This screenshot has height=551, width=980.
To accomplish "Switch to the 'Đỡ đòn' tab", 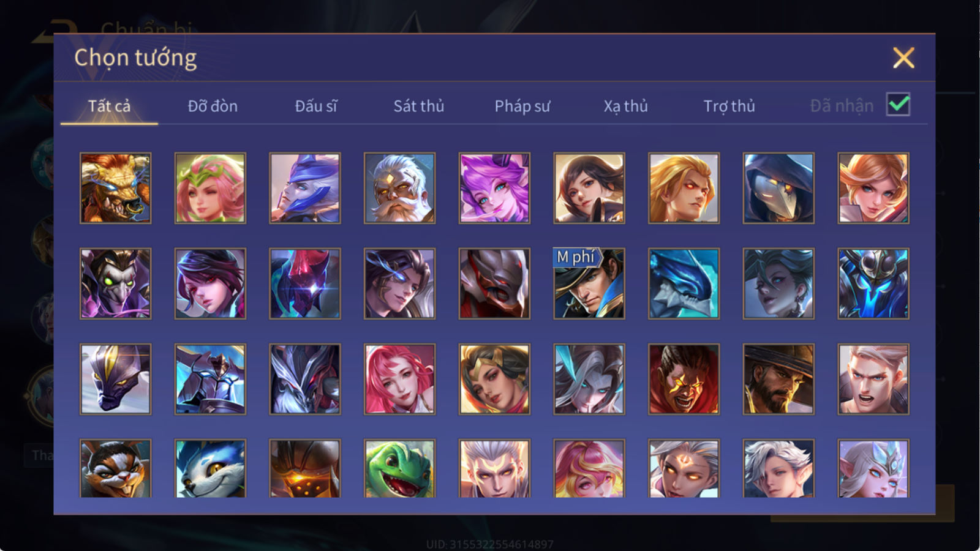I will click(x=213, y=106).
